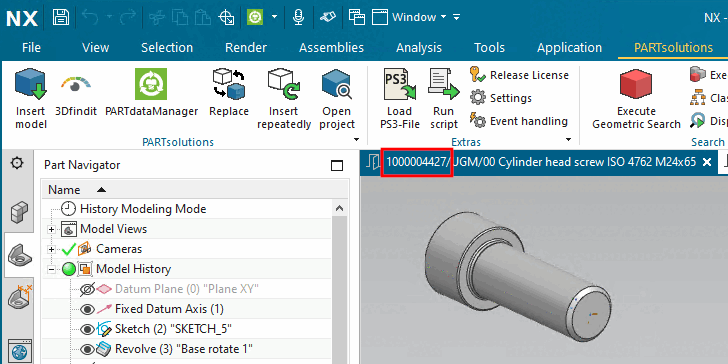Toggle the Cameras green checkmark
The height and width of the screenshot is (364, 728).
pyautogui.click(x=68, y=249)
